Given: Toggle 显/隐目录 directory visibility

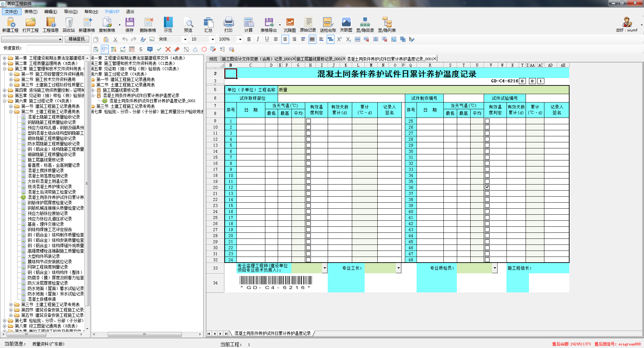Looking at the screenshot, I should pos(365,24).
